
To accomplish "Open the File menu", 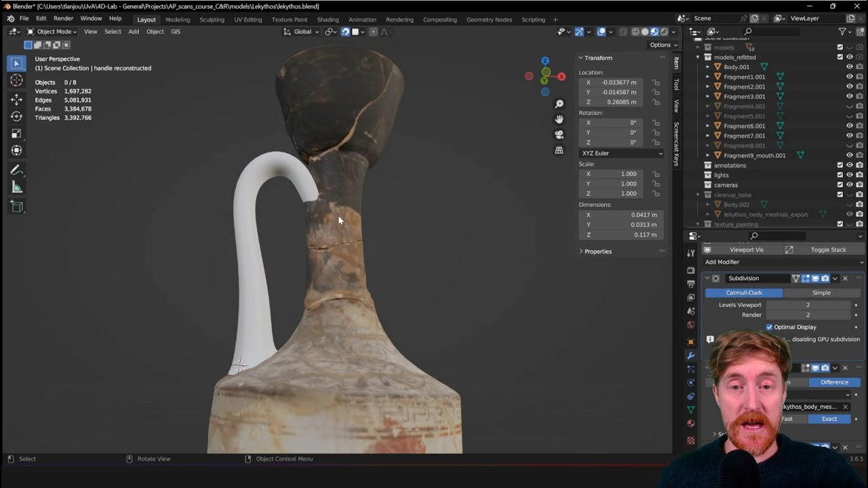I will (24, 18).
